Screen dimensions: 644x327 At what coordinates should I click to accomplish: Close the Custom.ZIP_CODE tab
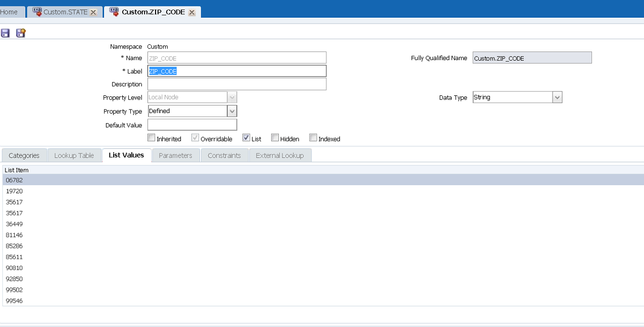pyautogui.click(x=192, y=12)
